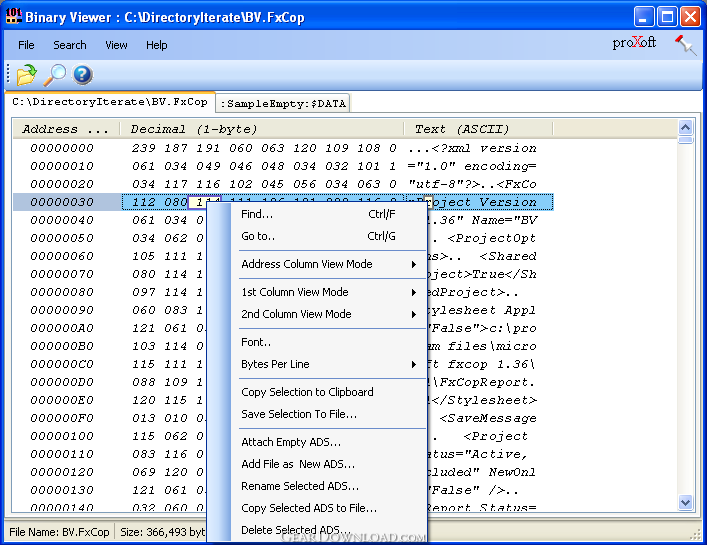
Task: Switch to C:\DirectoryIterate\BV.FxCop tab
Action: (110, 102)
